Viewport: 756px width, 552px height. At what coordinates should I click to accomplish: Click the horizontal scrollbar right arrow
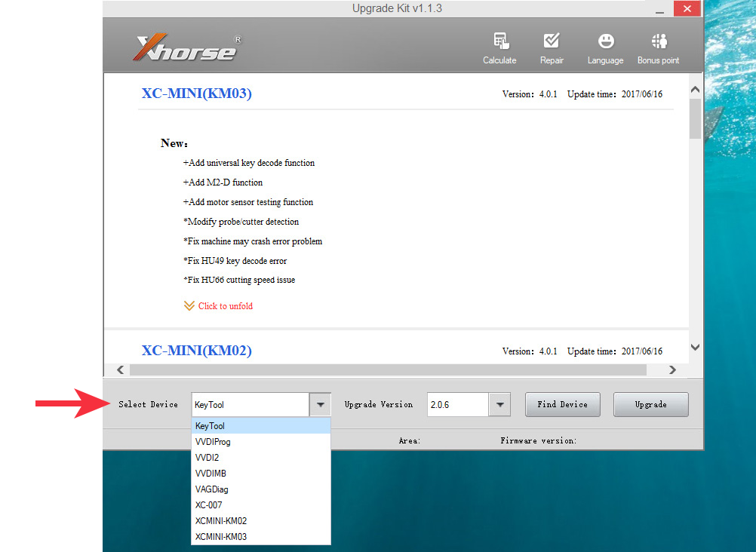click(x=672, y=370)
